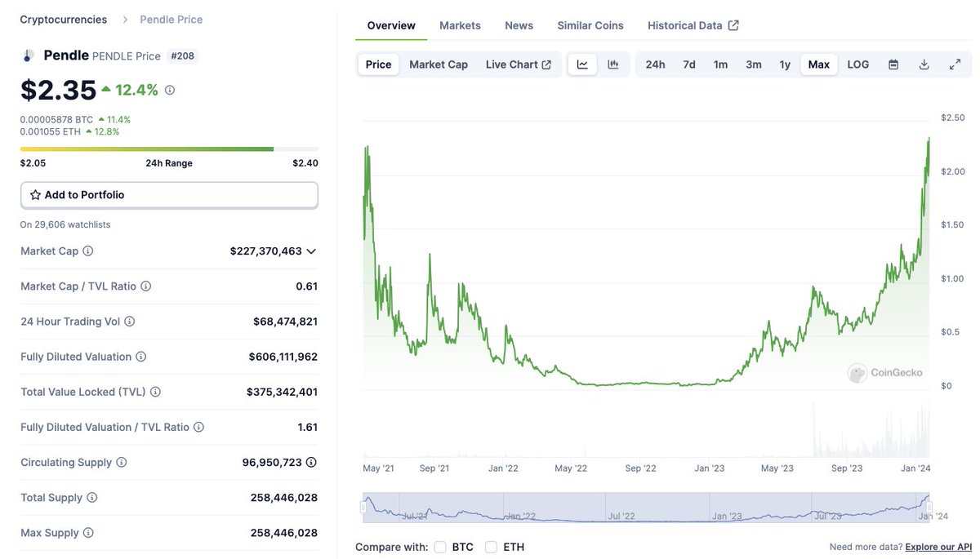
Task: Open info icon next to 12.4% change
Action: 170,90
